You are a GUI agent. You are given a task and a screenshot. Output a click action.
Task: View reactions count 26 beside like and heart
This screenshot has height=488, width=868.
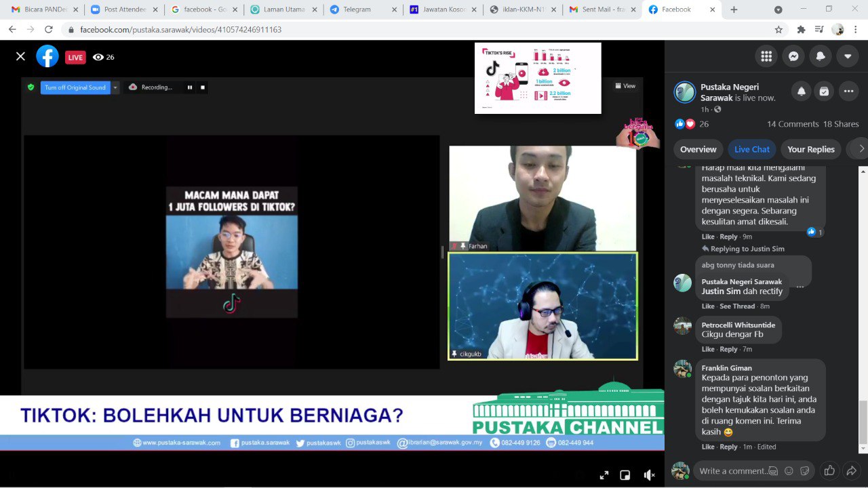[x=704, y=124]
